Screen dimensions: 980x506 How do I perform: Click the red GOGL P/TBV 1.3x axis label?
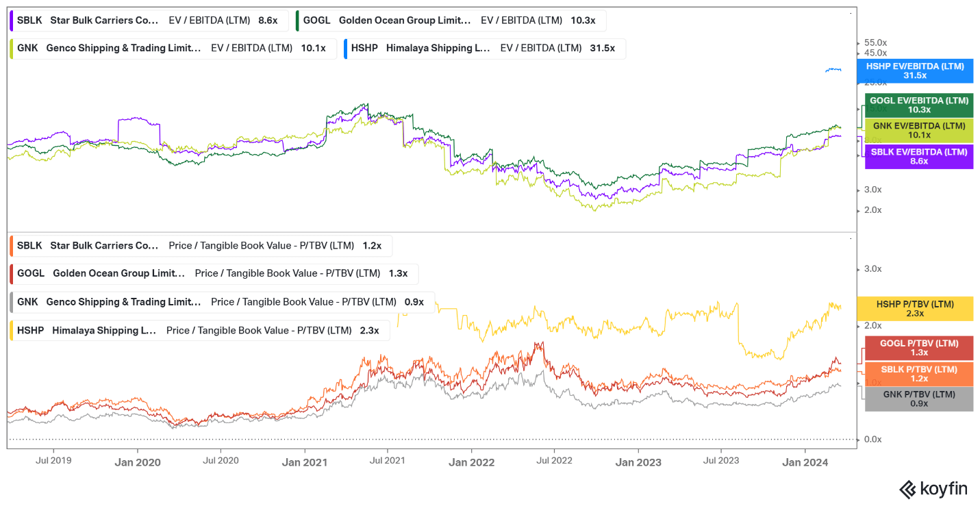tap(918, 348)
